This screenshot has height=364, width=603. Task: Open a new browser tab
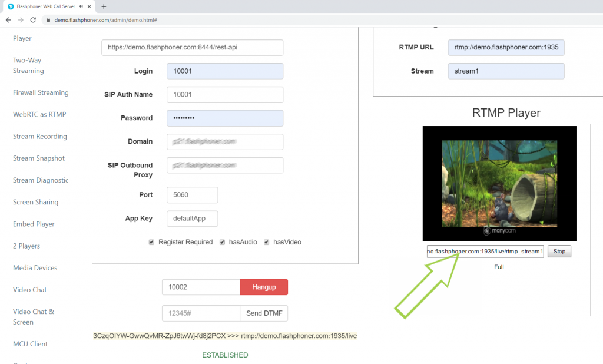104,6
